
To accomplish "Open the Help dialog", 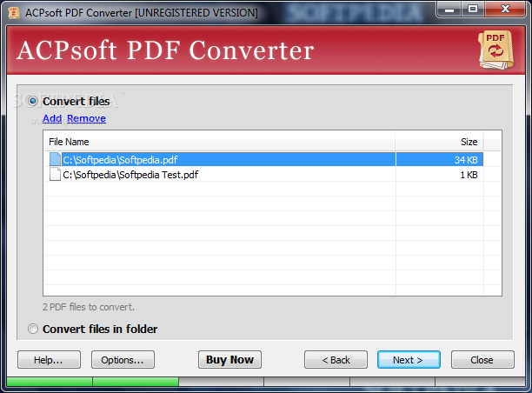I will click(49, 360).
